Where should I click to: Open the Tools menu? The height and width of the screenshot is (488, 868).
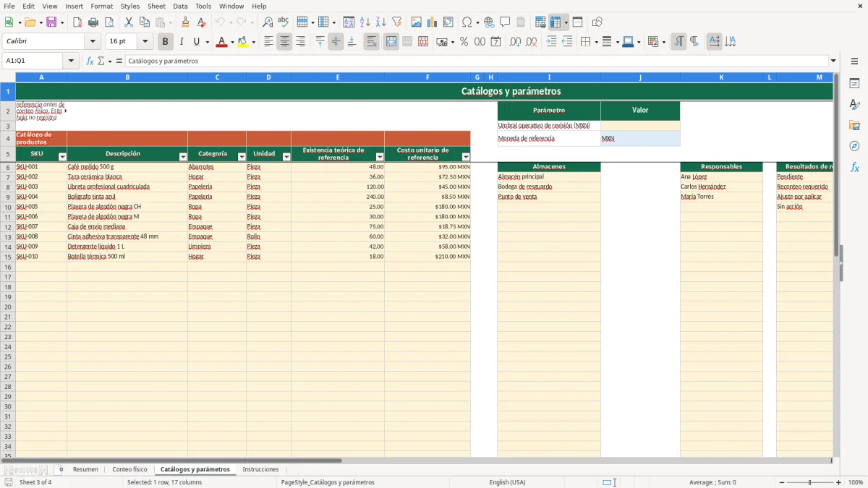[203, 6]
